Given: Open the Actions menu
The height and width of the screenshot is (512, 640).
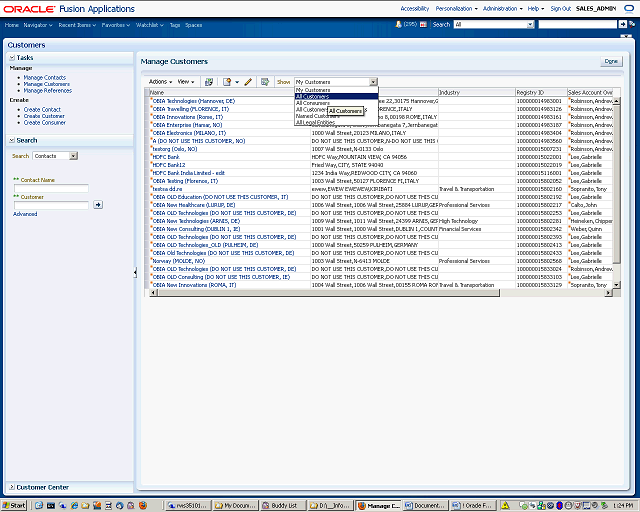Looking at the screenshot, I should 160,82.
